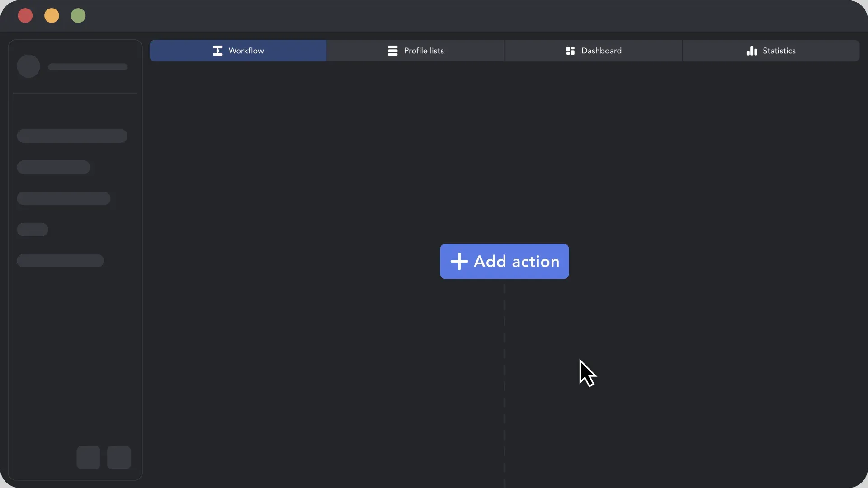The width and height of the screenshot is (868, 488).
Task: Click the round avatar placeholder in sidebar
Action: [28, 66]
